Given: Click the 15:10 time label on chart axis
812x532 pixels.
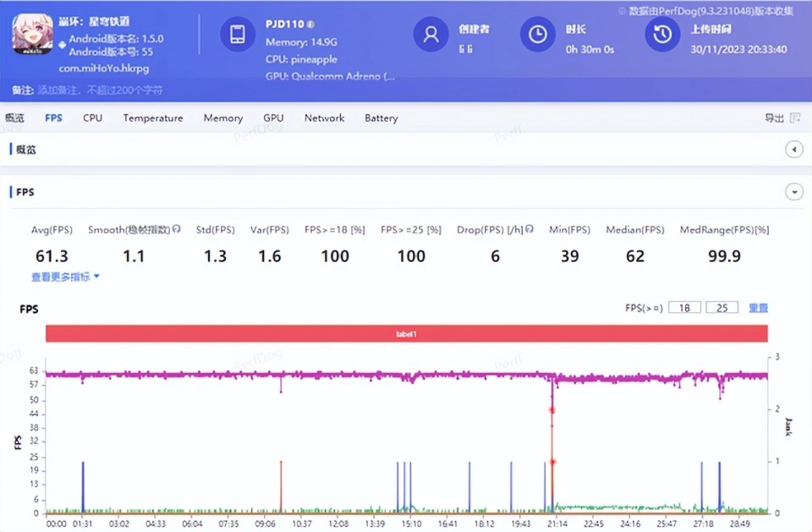Looking at the screenshot, I should [x=411, y=524].
